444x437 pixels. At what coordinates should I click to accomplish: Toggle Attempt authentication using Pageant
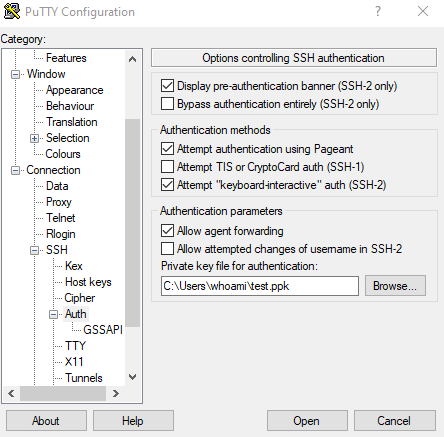point(167,149)
